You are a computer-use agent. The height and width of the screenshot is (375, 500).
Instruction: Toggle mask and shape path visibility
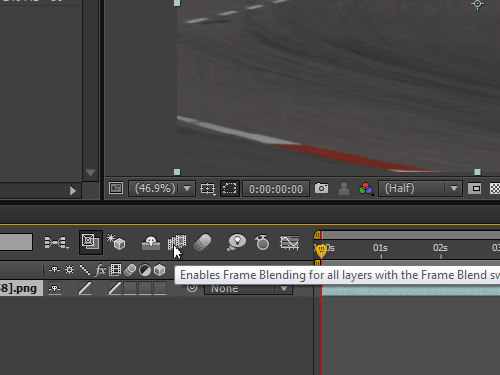tap(229, 189)
